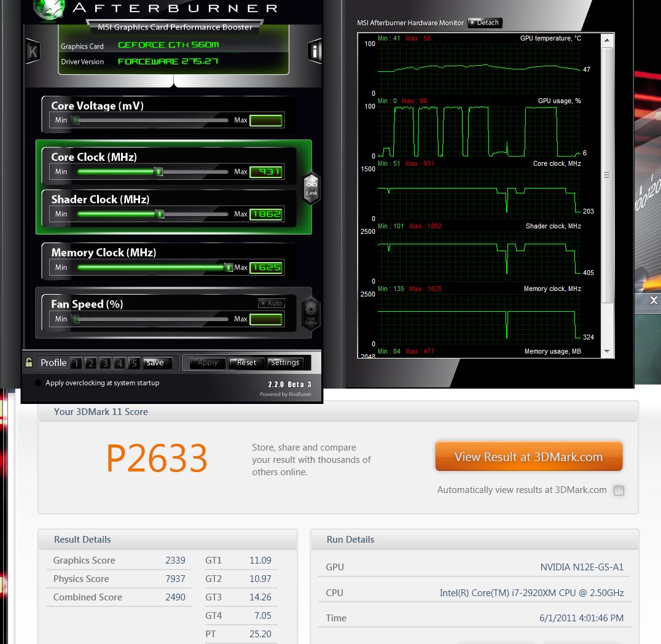
Task: Click the Core Voltage value field
Action: click(266, 120)
